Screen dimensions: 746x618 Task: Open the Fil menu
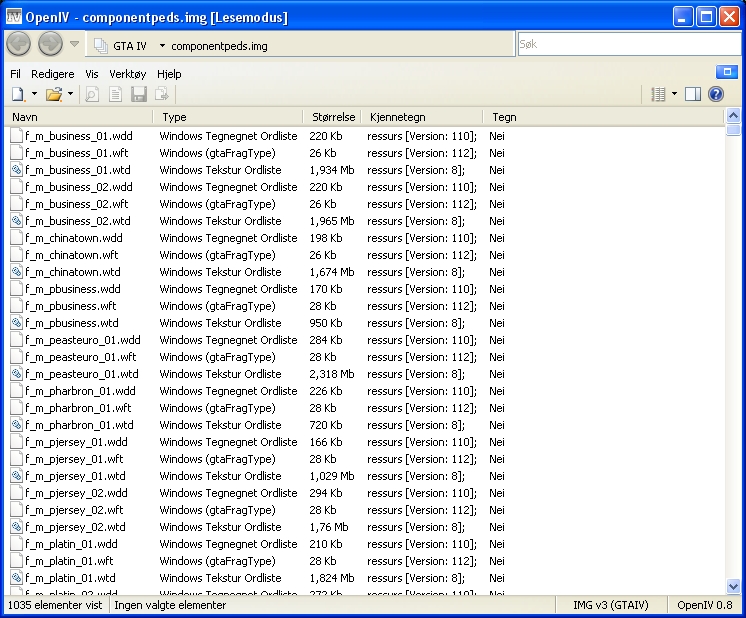[15, 74]
